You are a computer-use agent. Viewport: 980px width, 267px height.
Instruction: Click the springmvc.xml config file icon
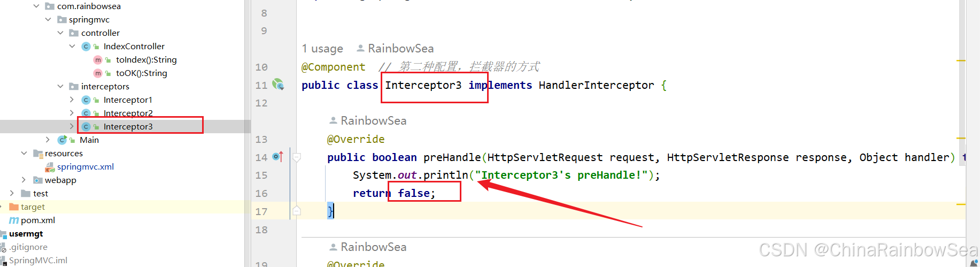[x=50, y=167]
